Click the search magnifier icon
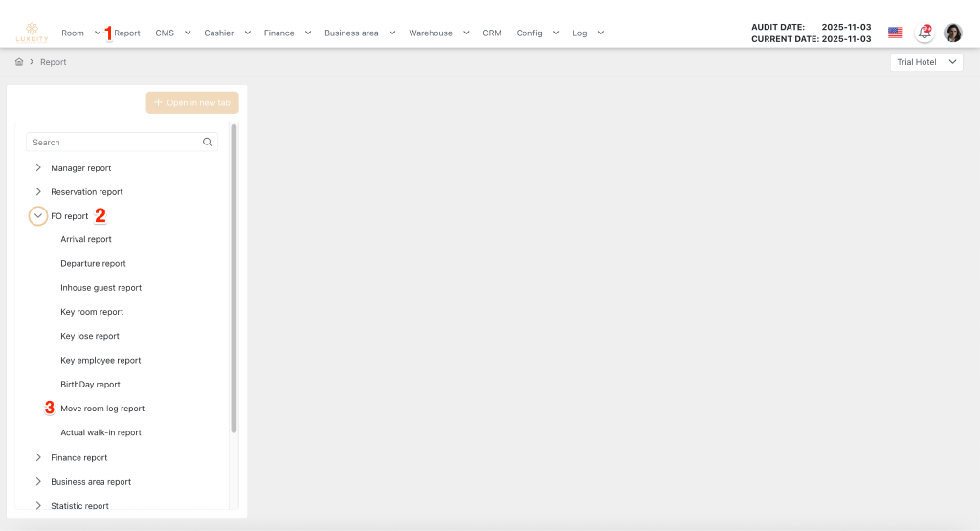 (x=207, y=143)
